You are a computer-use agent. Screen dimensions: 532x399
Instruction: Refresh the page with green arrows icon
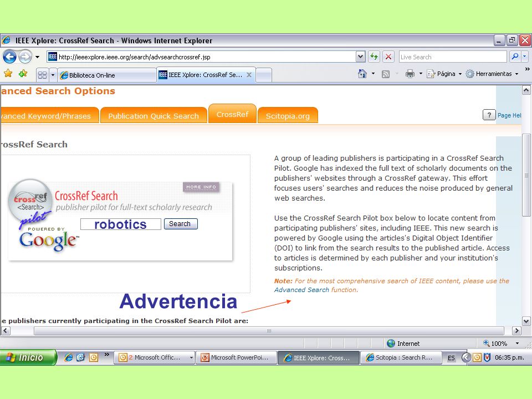[374, 57]
